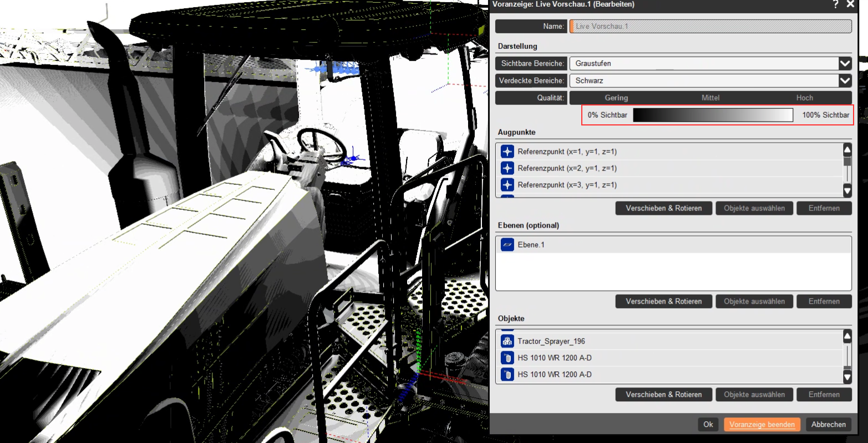Image resolution: width=868 pixels, height=443 pixels.
Task: Switch quality to Gering
Action: pos(616,98)
